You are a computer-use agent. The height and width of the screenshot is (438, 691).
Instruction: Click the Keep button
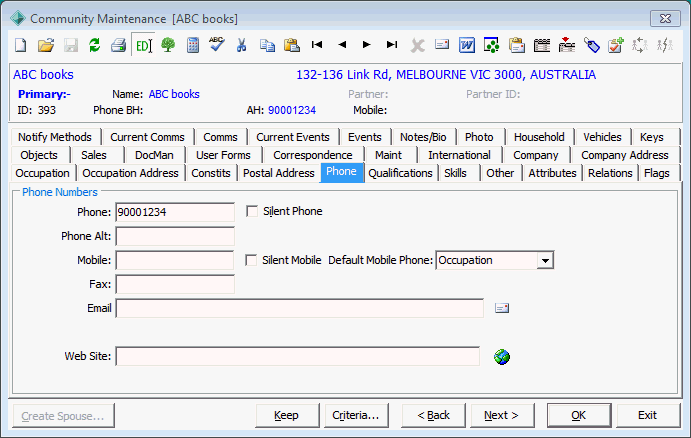(287, 415)
